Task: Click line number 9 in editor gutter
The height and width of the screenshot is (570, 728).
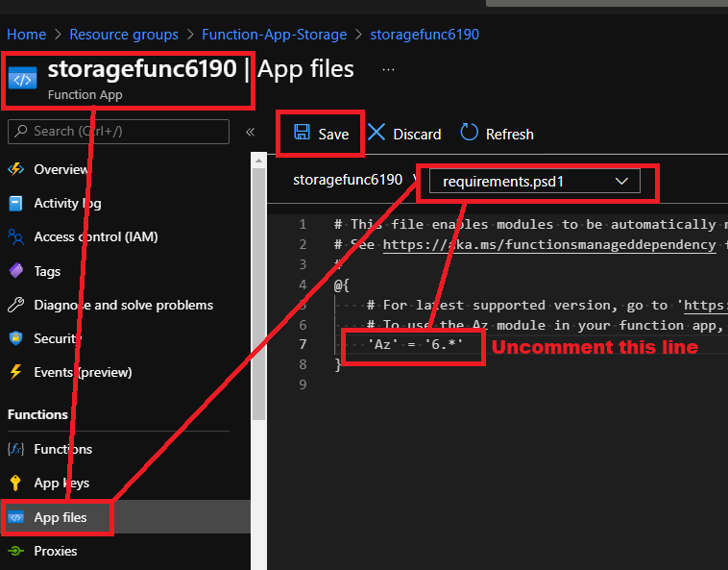Action: point(303,384)
